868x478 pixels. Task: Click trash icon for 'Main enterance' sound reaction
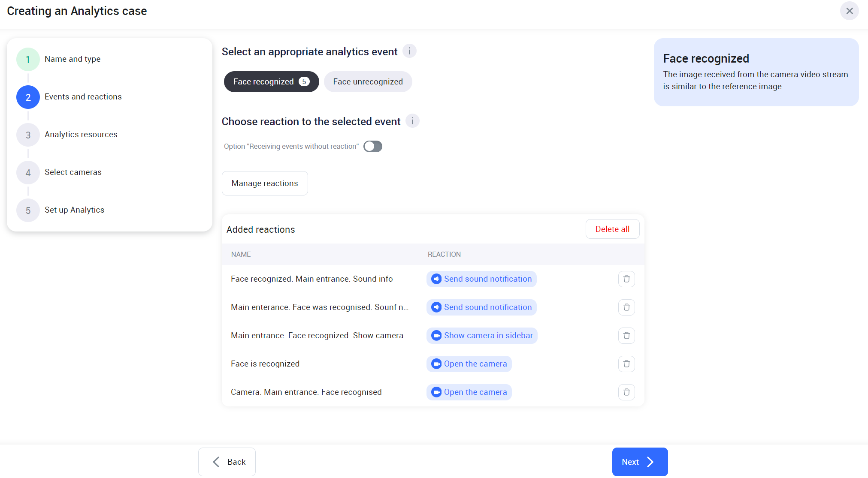pyautogui.click(x=626, y=307)
